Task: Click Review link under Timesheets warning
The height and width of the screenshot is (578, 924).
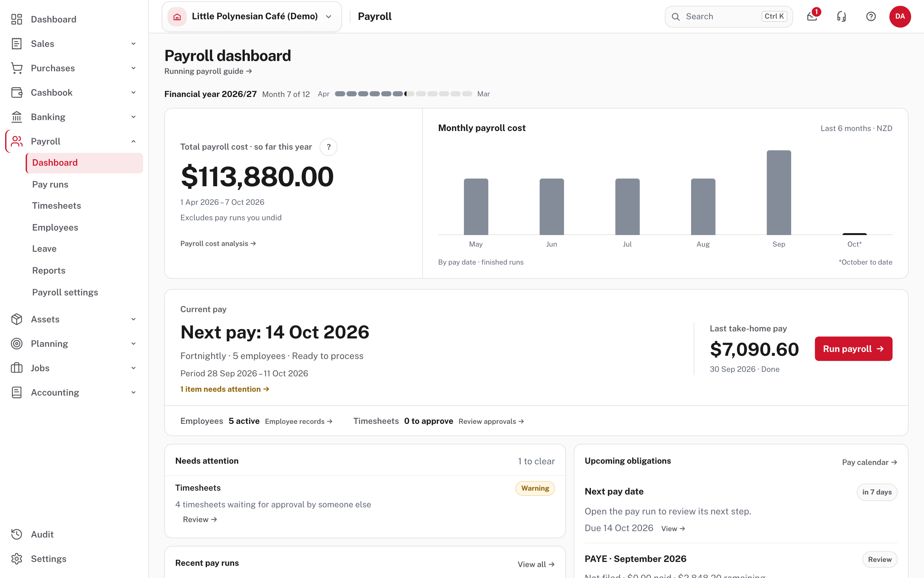Action: [200, 520]
